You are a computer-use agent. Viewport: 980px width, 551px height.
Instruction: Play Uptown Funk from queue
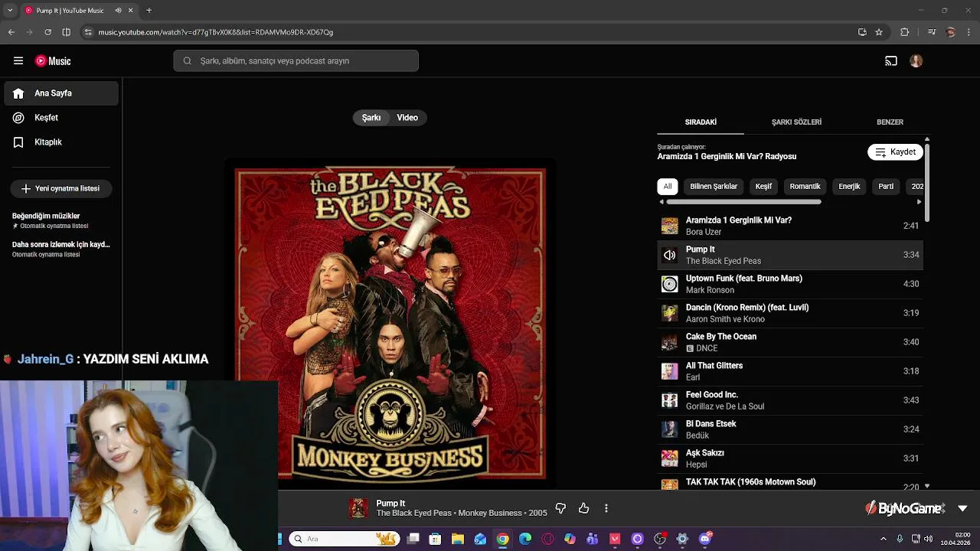790,284
